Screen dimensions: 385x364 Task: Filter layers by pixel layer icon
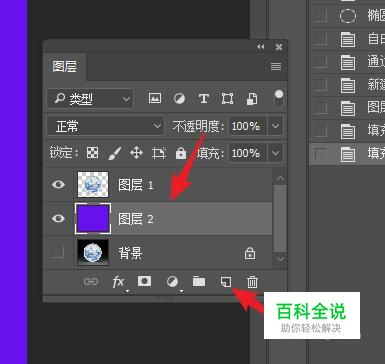click(x=155, y=98)
